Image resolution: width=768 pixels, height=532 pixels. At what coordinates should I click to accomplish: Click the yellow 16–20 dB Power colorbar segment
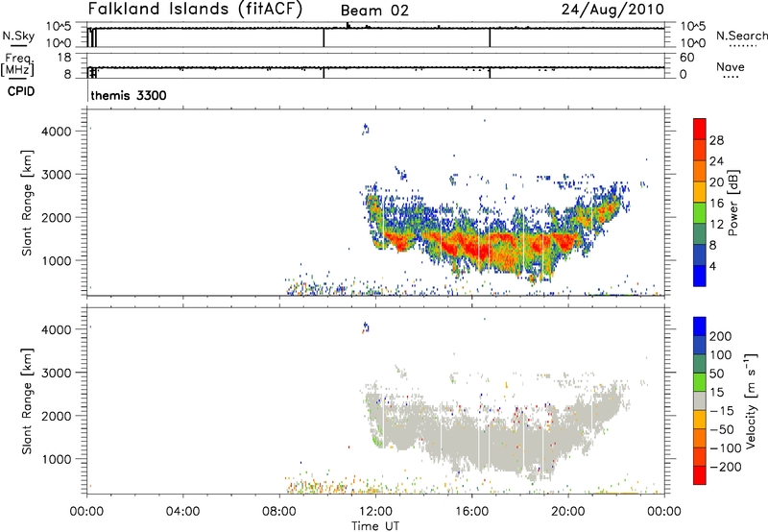point(700,191)
